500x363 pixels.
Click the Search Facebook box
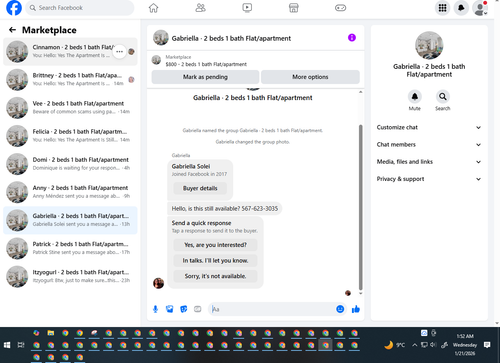[80, 8]
